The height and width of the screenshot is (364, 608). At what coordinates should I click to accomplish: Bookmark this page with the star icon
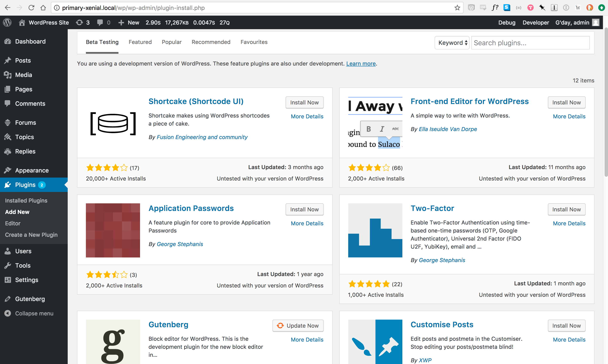click(x=457, y=8)
